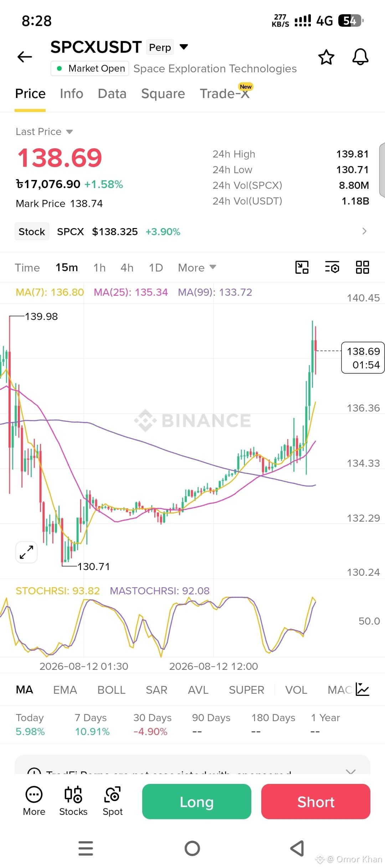The image size is (385, 868).
Task: Tap the MA(99) 133.72 legend
Action: (215, 292)
